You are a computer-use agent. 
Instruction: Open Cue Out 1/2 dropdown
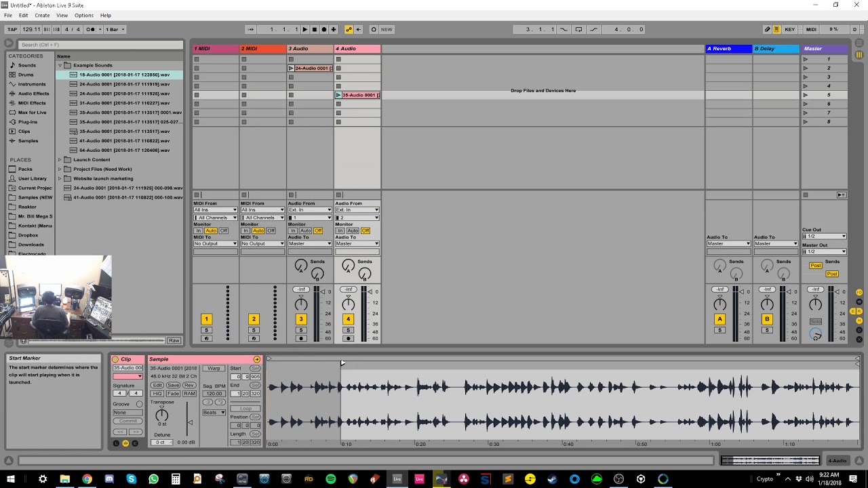(824, 236)
